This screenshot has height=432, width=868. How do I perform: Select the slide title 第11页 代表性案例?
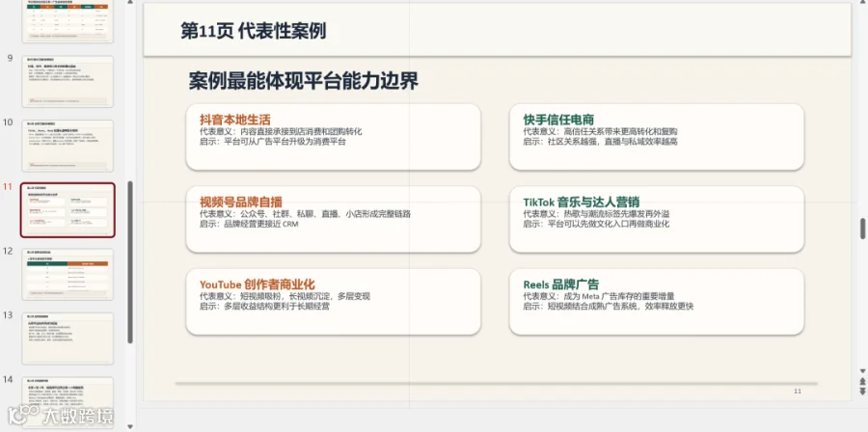point(254,31)
